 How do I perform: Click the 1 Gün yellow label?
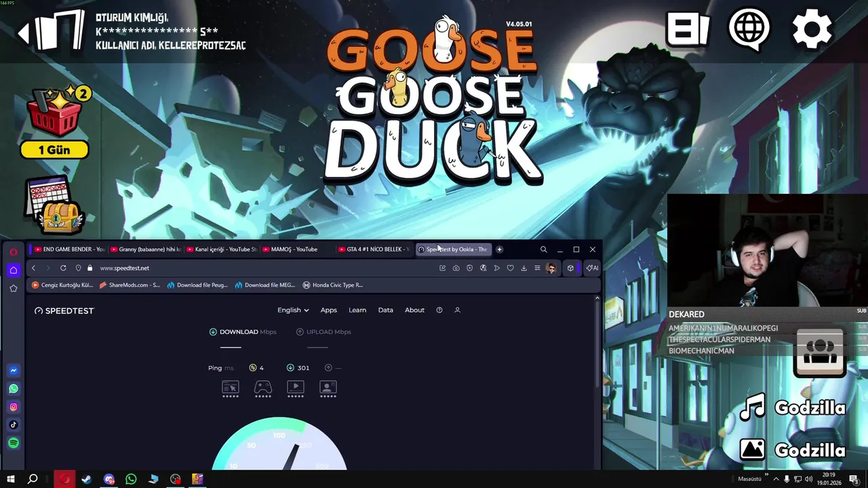click(54, 150)
